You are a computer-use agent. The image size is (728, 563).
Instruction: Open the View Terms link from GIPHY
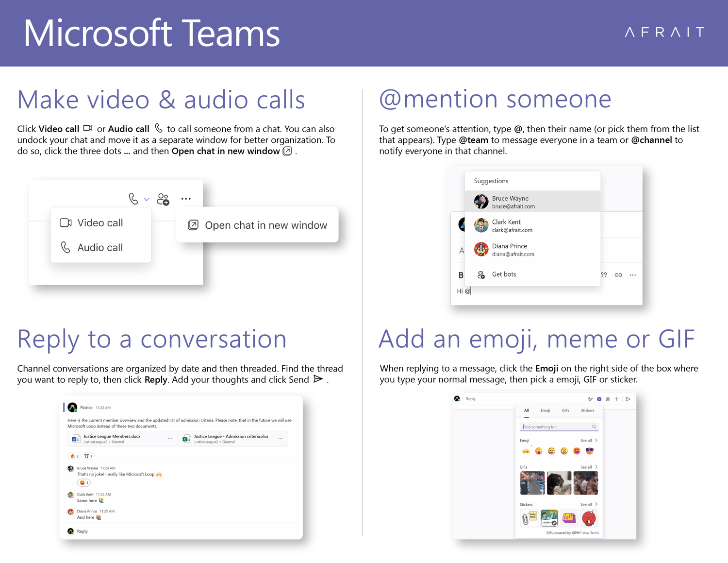pyautogui.click(x=591, y=533)
